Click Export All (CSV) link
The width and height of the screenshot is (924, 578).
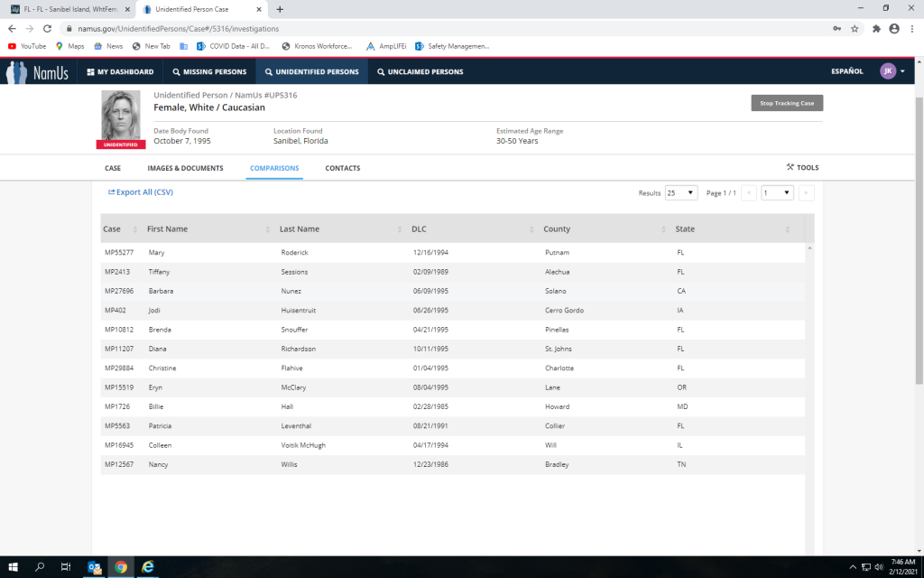click(x=141, y=192)
